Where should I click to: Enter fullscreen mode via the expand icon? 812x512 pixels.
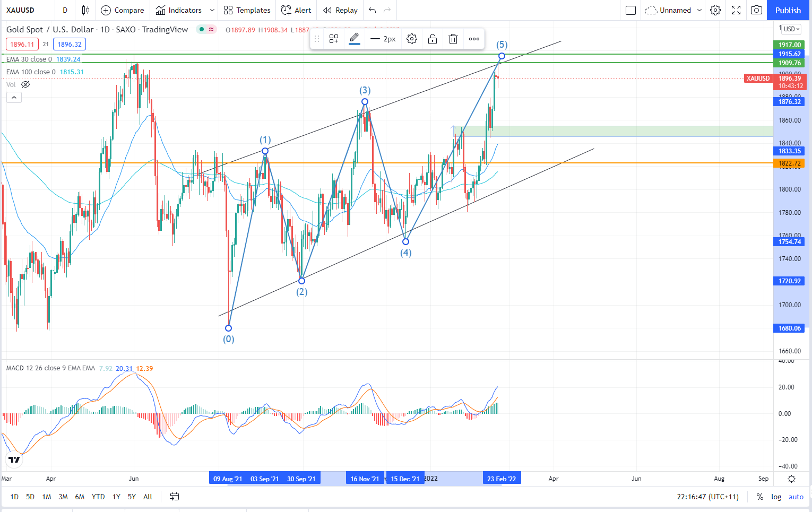pos(736,10)
